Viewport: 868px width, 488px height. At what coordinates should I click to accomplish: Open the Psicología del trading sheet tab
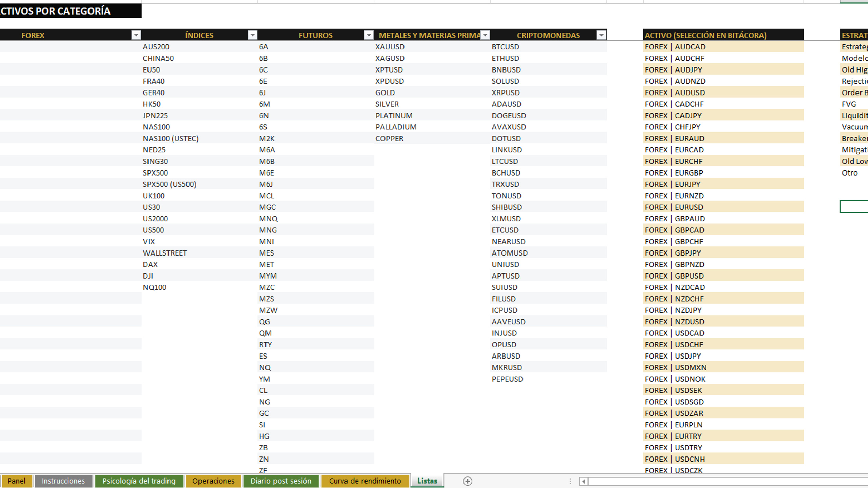pyautogui.click(x=139, y=481)
